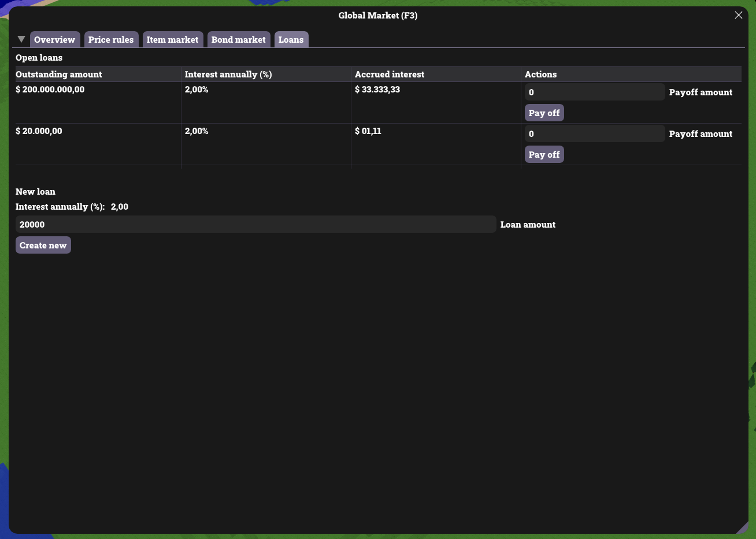This screenshot has width=756, height=539.
Task: Click the Create new loan button
Action: pyautogui.click(x=43, y=246)
